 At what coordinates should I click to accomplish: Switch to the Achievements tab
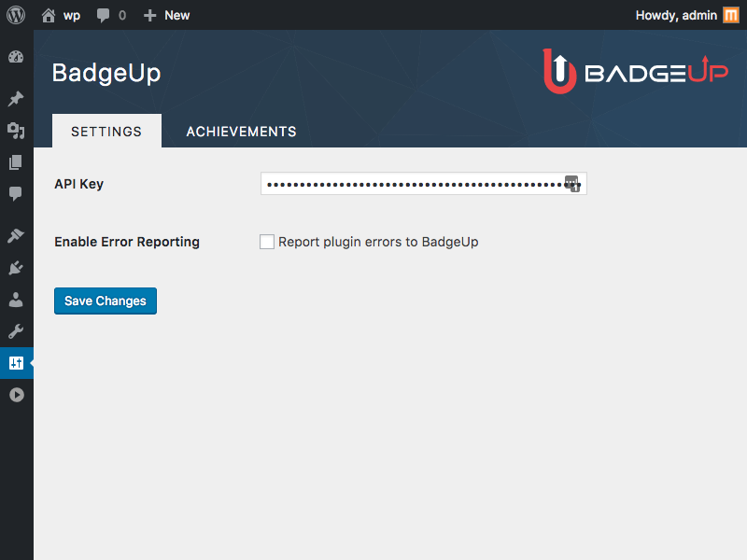click(x=241, y=132)
